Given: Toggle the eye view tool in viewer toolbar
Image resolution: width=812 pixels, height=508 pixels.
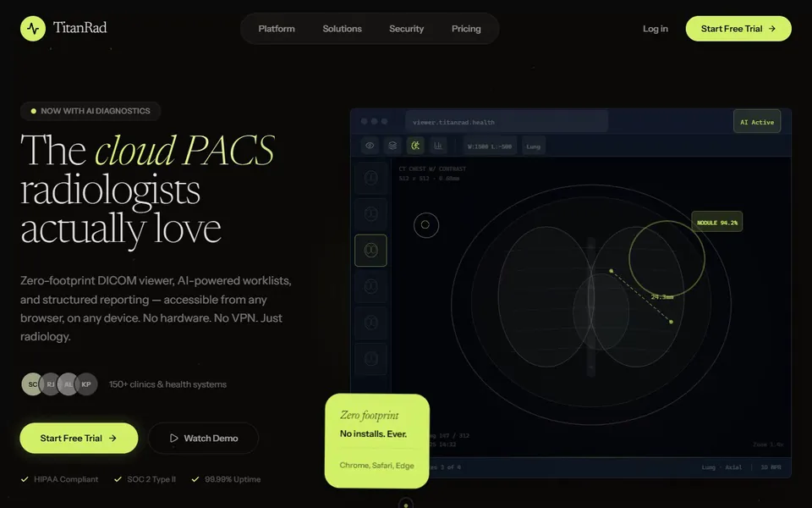Looking at the screenshot, I should tap(370, 146).
